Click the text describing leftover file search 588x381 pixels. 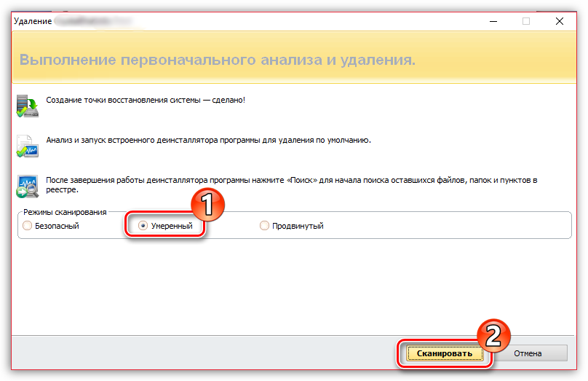(291, 184)
